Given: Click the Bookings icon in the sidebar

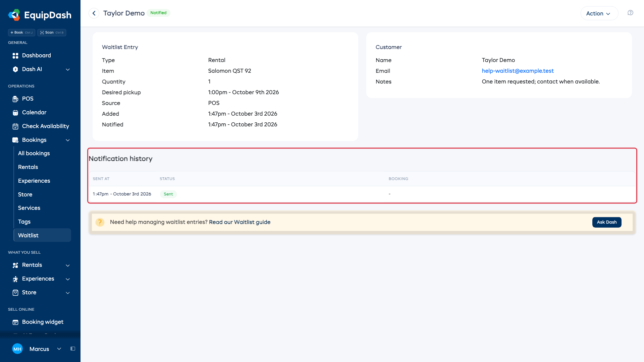Looking at the screenshot, I should [x=15, y=140].
